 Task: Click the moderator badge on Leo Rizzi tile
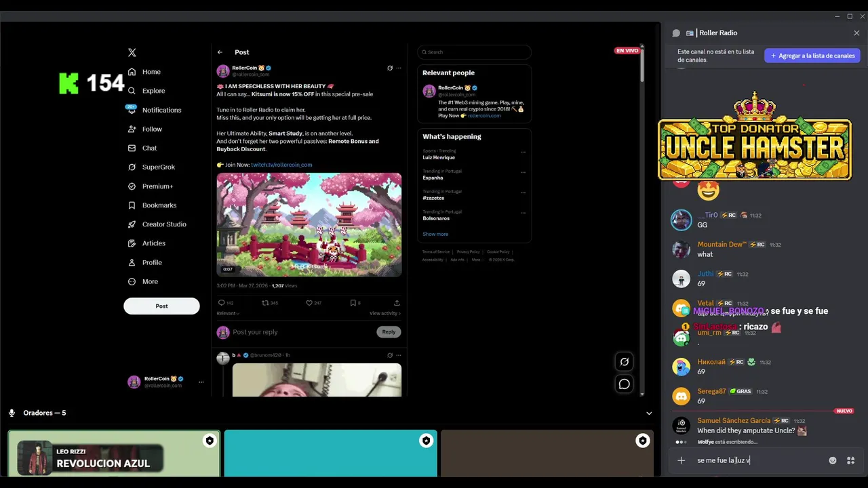coord(210,441)
